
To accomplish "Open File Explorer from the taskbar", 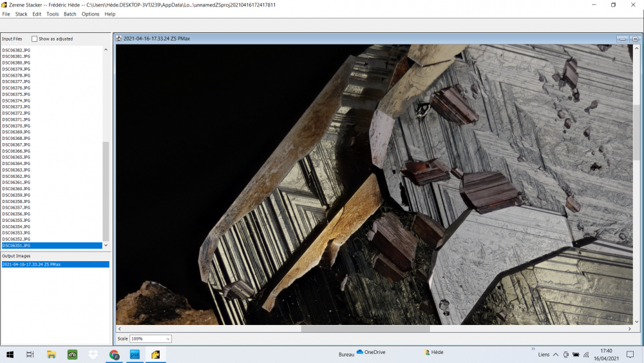I will (x=52, y=354).
